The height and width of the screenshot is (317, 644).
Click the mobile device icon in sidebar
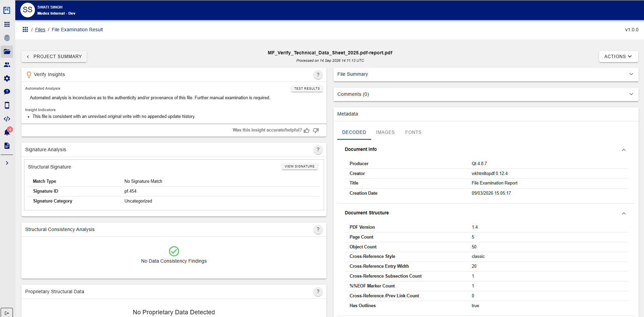click(x=7, y=105)
